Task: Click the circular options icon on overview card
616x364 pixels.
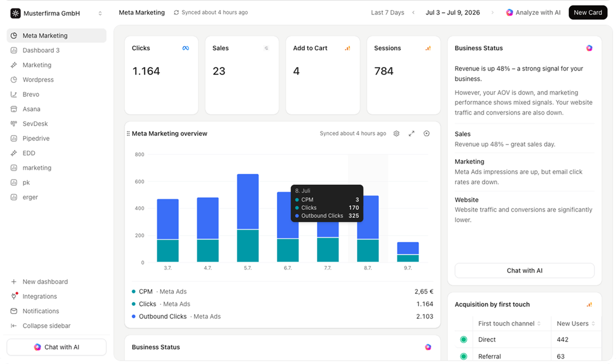Action: point(427,133)
